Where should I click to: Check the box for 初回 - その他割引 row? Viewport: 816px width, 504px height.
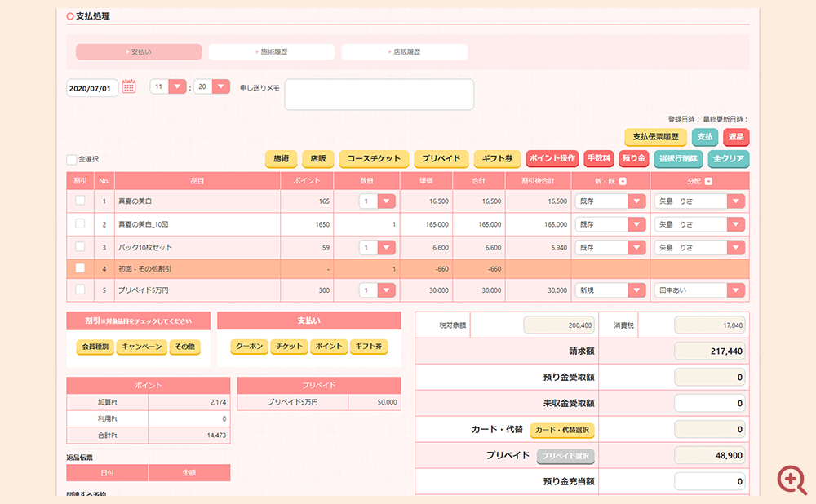point(80,267)
